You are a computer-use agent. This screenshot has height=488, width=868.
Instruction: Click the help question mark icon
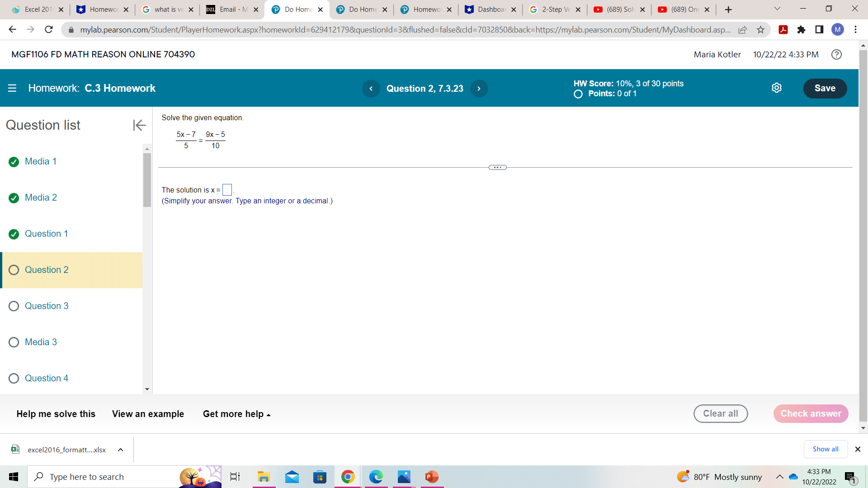coord(837,54)
